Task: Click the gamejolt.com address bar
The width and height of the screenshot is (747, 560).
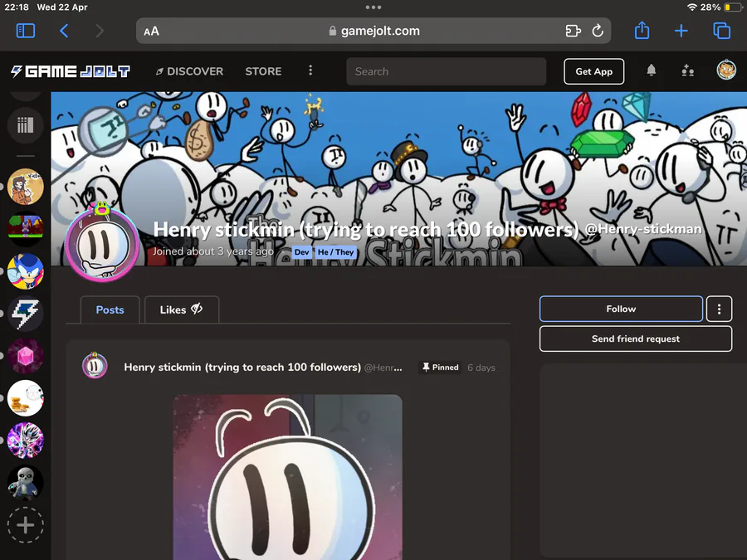Action: (x=373, y=31)
